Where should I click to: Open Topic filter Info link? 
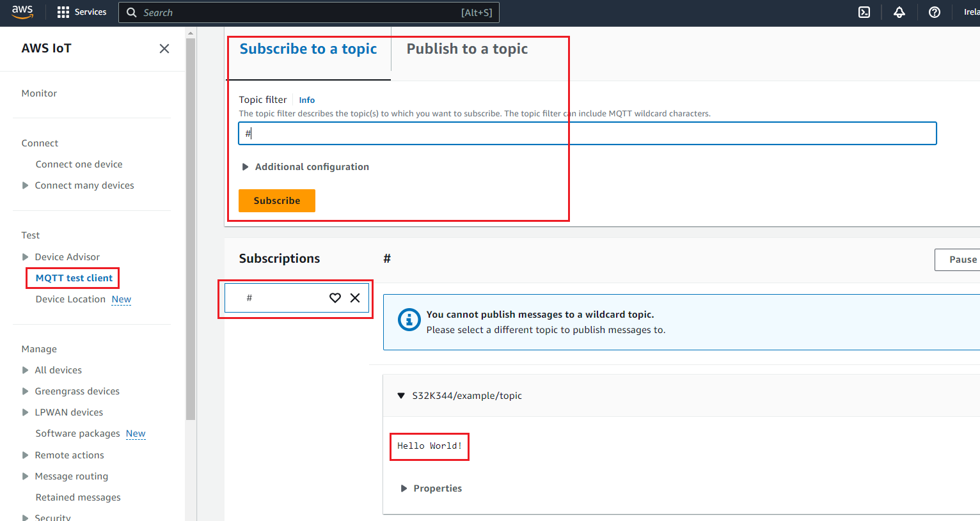point(306,100)
